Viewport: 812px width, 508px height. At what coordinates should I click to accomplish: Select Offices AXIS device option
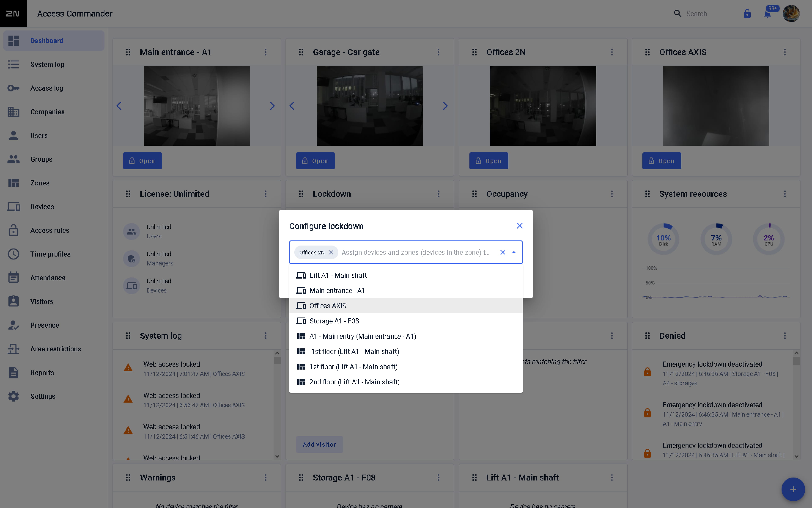(x=406, y=306)
